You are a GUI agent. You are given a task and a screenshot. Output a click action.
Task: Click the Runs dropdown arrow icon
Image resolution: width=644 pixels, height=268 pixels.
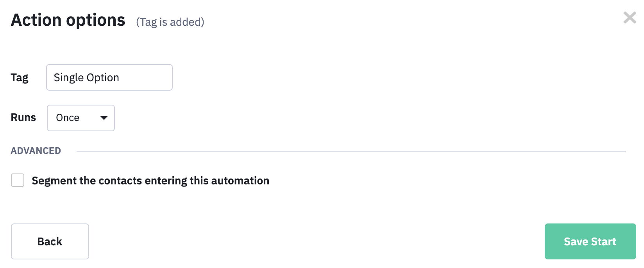[104, 118]
